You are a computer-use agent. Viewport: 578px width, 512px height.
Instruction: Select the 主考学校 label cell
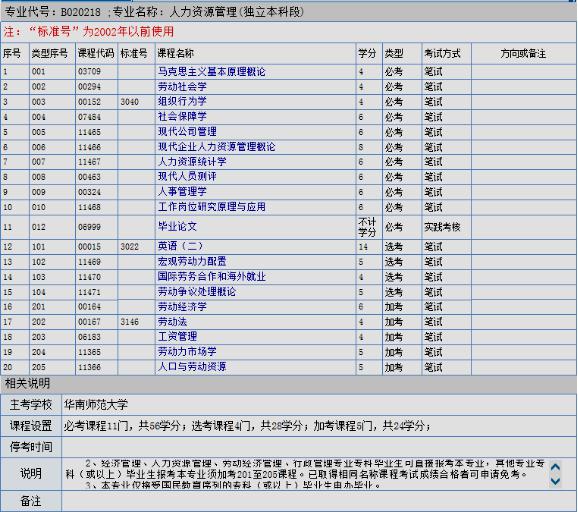click(31, 405)
